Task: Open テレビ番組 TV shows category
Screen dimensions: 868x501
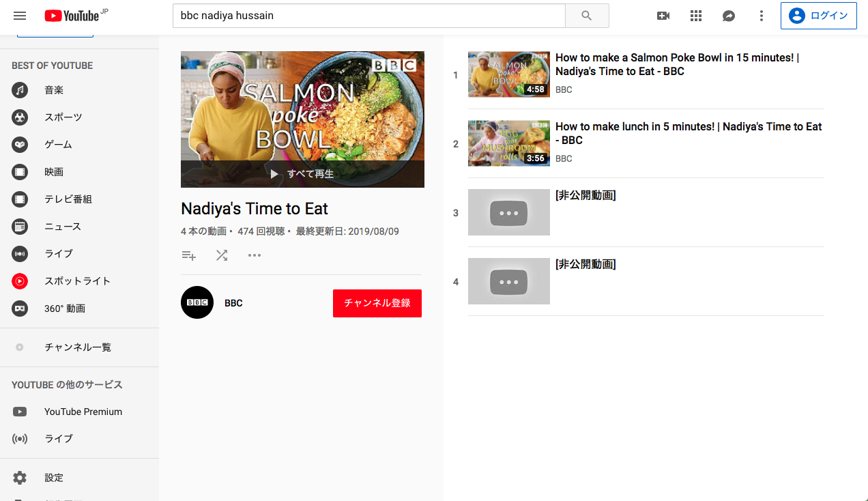Action: tap(79, 199)
